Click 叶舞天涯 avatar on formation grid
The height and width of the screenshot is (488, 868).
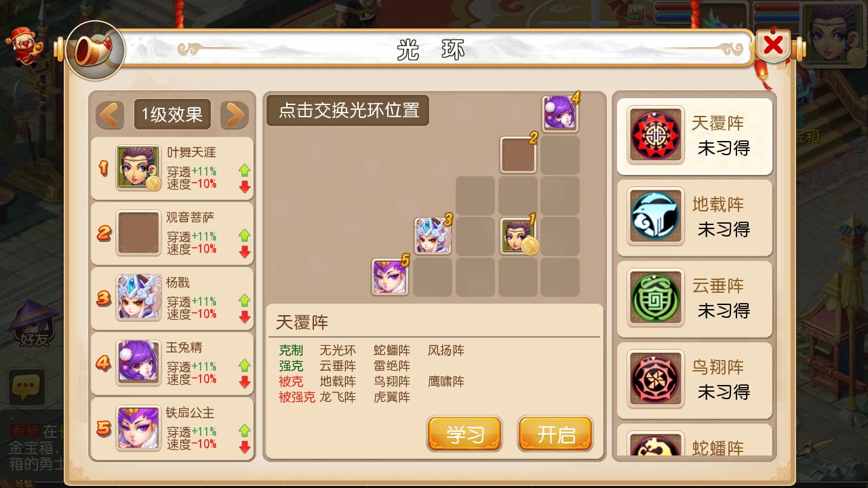click(519, 236)
